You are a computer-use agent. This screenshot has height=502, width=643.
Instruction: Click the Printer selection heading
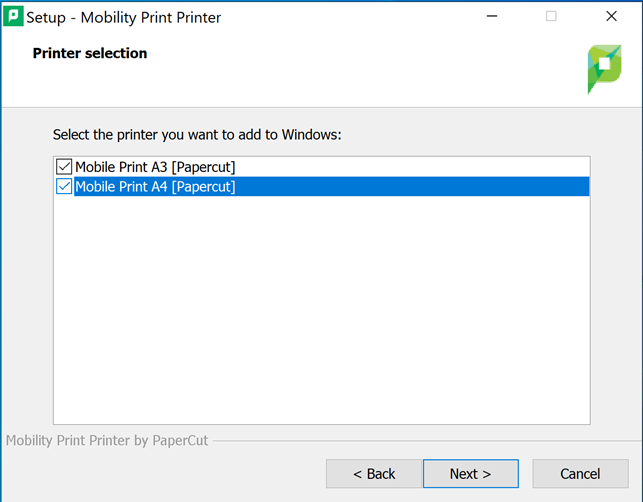pyautogui.click(x=90, y=53)
